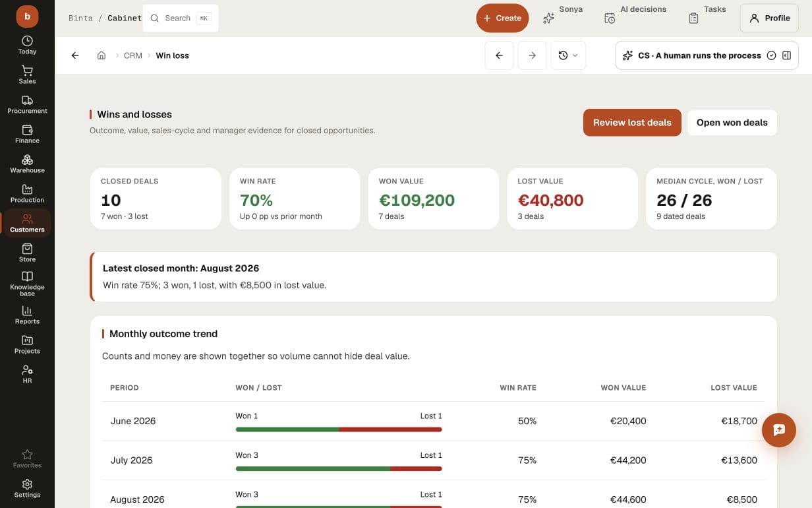Screen dimensions: 812x508
Task: Go to Procurement in sidebar
Action: pyautogui.click(x=27, y=104)
